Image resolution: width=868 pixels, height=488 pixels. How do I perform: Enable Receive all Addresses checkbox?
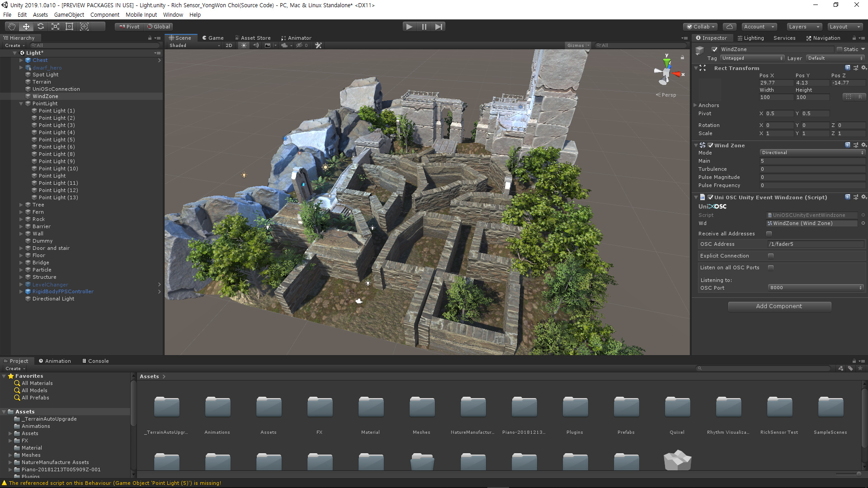coord(769,234)
